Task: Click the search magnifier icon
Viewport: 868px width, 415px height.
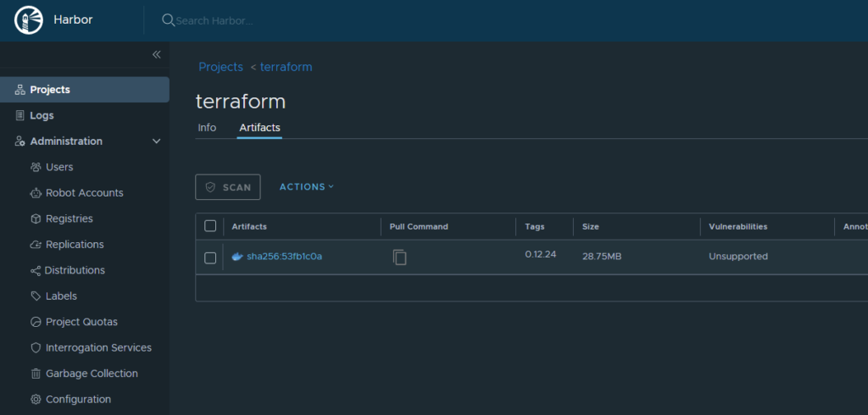Action: point(168,20)
